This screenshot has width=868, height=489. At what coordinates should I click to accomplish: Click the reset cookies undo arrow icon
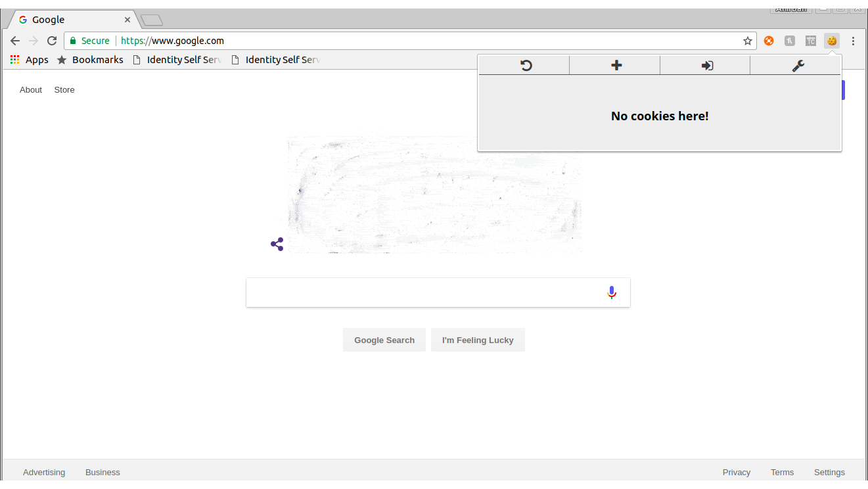(526, 65)
